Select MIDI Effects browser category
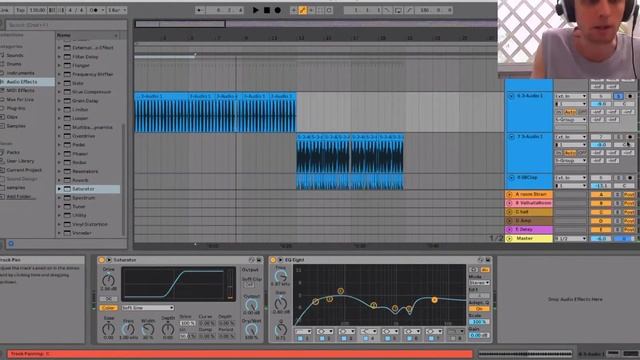Screen dimensions: 640x360 [x=20, y=91]
